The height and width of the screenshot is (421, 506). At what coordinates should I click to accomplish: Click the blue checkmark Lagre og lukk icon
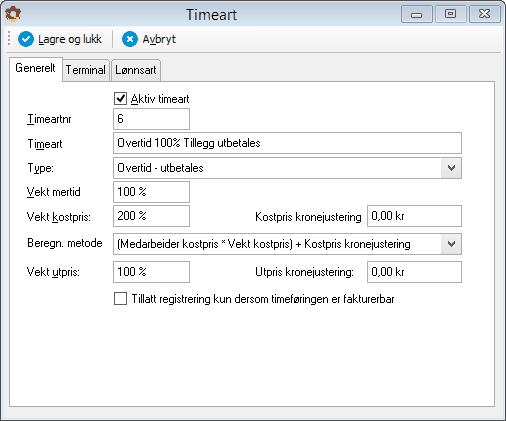pos(26,39)
